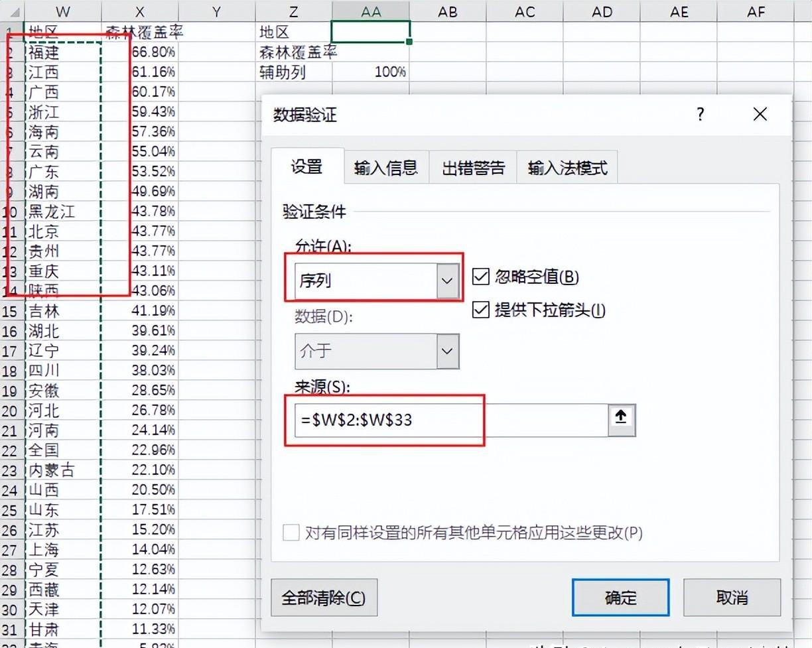Click the 确定 button
812x648 pixels.
click(x=621, y=598)
